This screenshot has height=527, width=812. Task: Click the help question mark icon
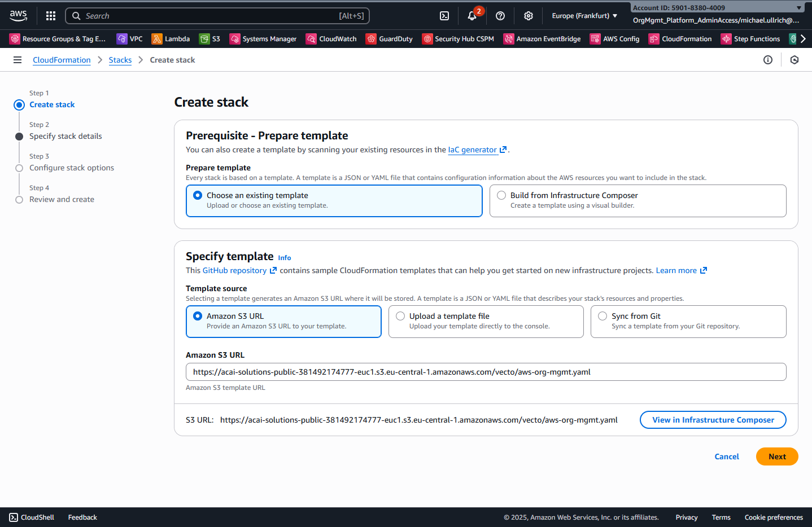tap(500, 16)
